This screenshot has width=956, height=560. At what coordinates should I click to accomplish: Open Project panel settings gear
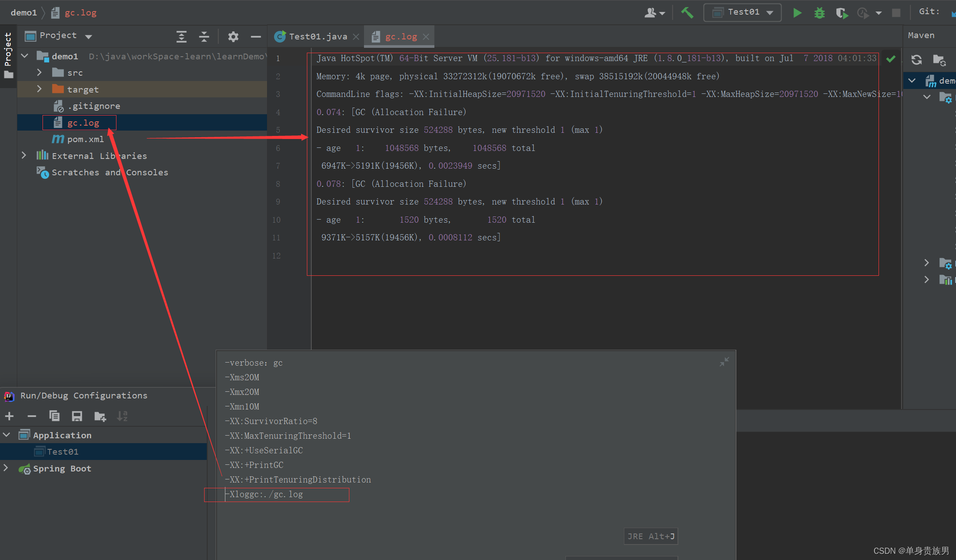[x=233, y=36]
